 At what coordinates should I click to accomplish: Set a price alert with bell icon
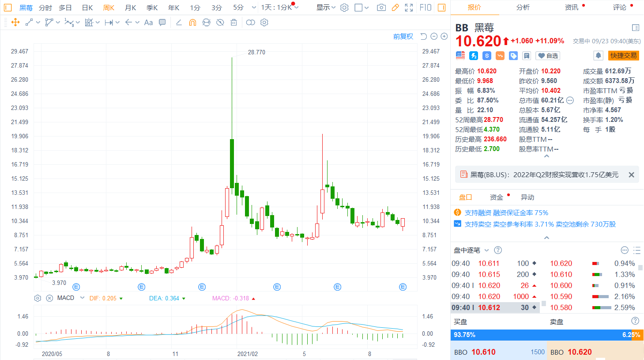click(x=599, y=55)
